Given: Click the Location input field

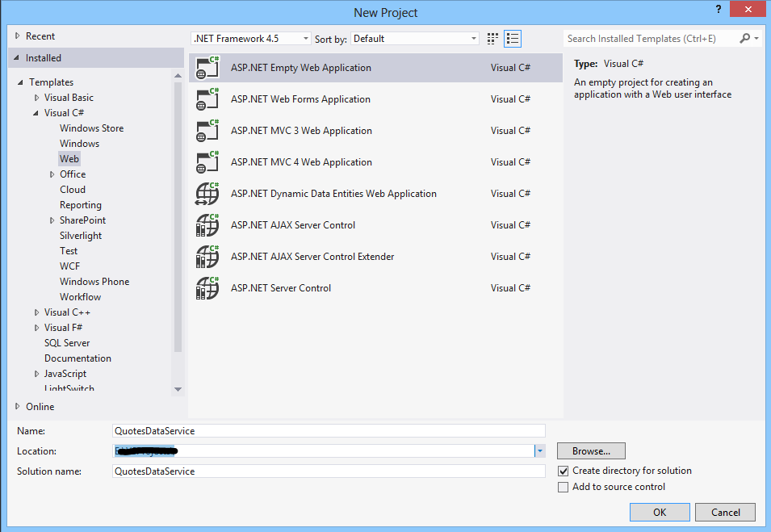Looking at the screenshot, I should pos(324,451).
